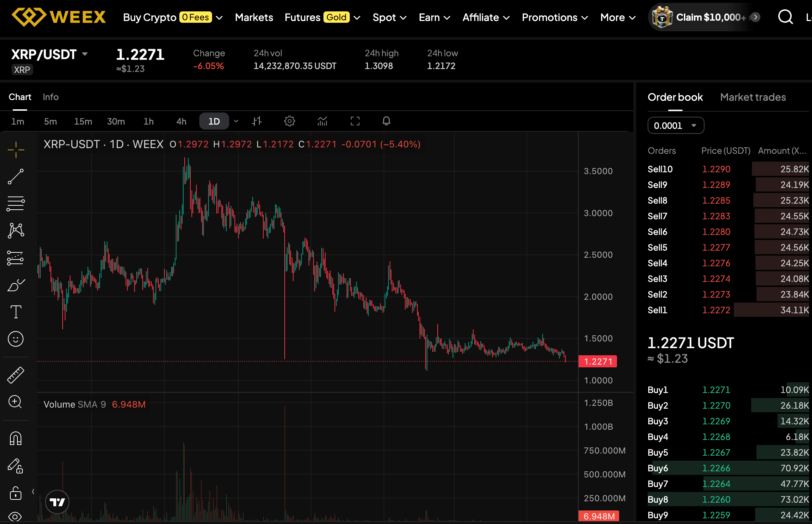This screenshot has width=812, height=524.
Task: Enter fullscreen chart mode
Action: pos(355,121)
